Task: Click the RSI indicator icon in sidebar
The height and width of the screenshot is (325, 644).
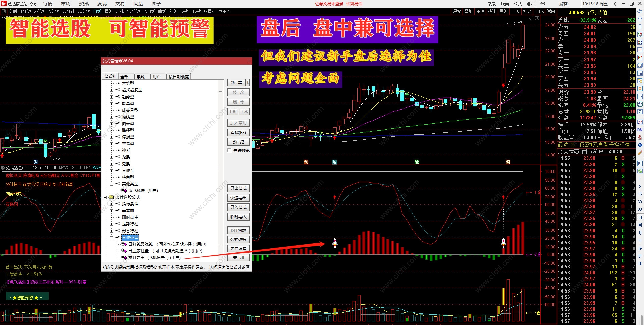Action: coord(640,130)
